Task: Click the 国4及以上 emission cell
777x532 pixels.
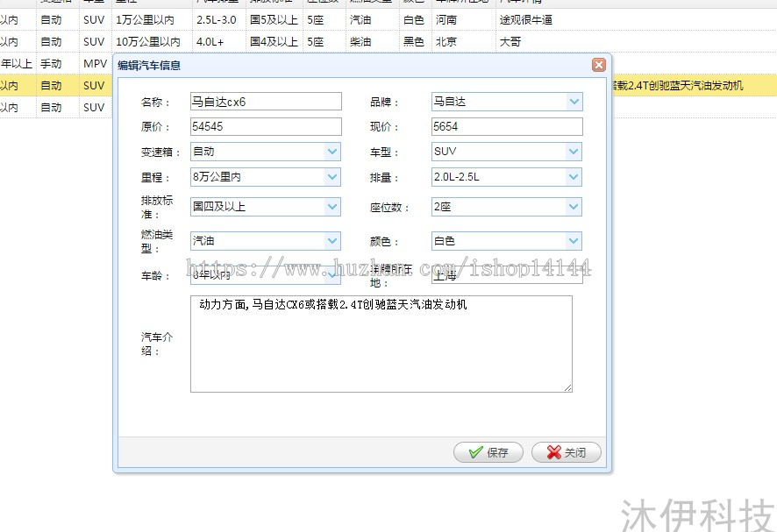Action: [x=274, y=41]
